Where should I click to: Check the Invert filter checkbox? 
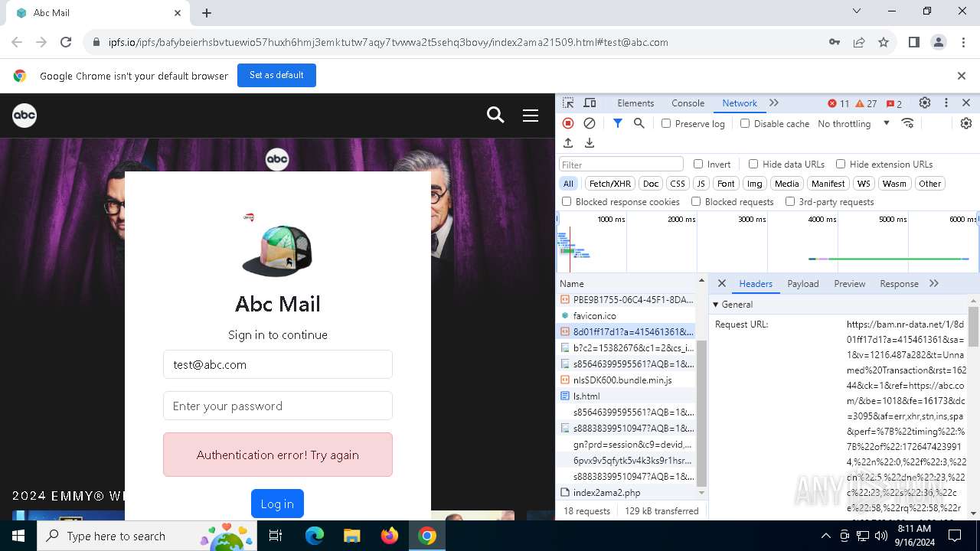click(698, 164)
